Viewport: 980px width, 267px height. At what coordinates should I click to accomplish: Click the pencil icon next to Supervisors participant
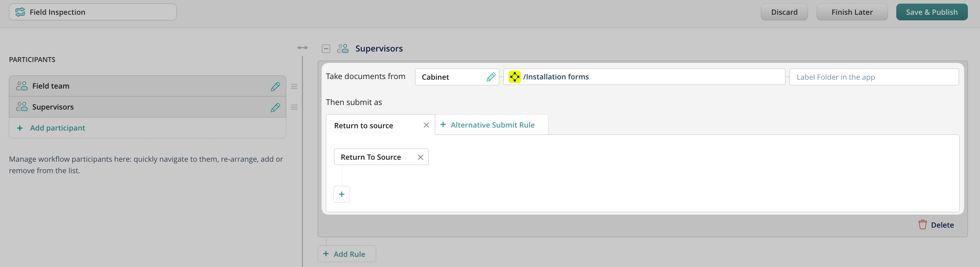click(x=275, y=107)
